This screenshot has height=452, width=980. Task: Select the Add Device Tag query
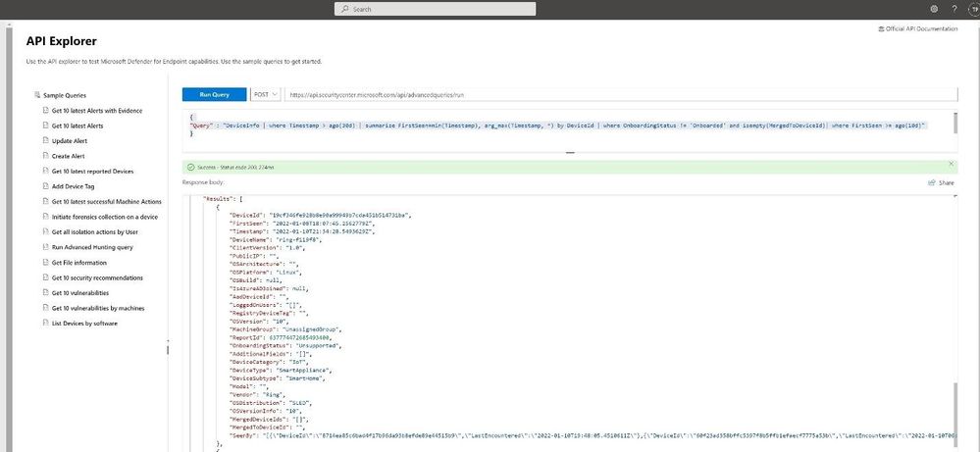coord(74,186)
